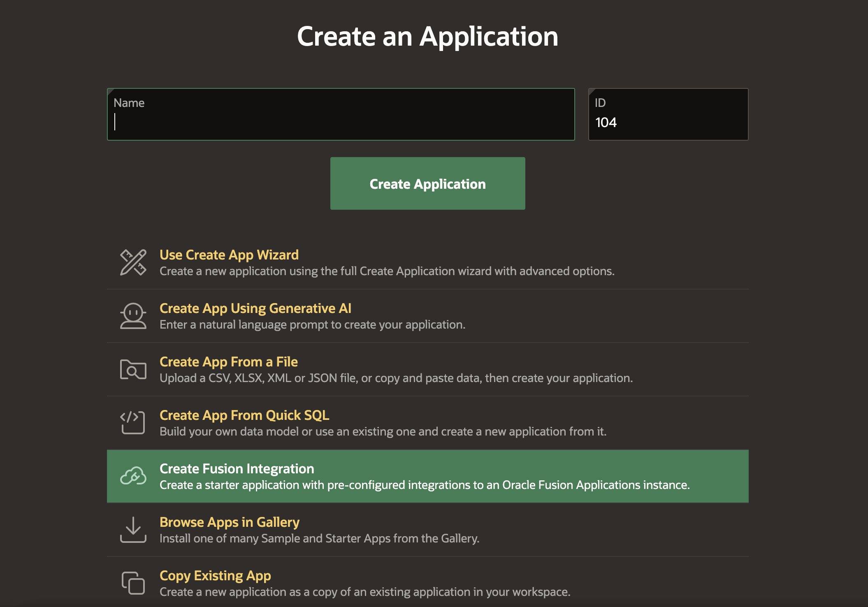
Task: Click the Fusion Integration cloud icon
Action: 133,476
